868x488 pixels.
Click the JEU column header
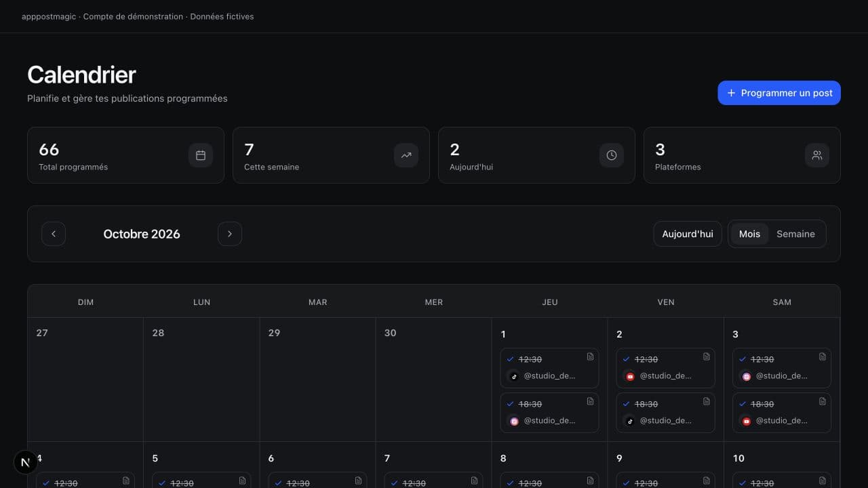pos(550,302)
